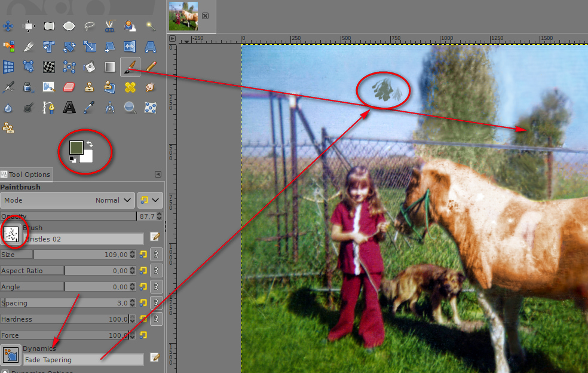Select the Alignment tool
Image resolution: width=588 pixels, height=373 pixels.
[x=29, y=26]
